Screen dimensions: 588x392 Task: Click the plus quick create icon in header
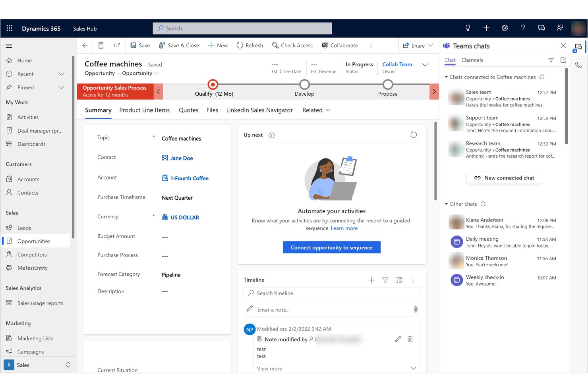point(486,28)
